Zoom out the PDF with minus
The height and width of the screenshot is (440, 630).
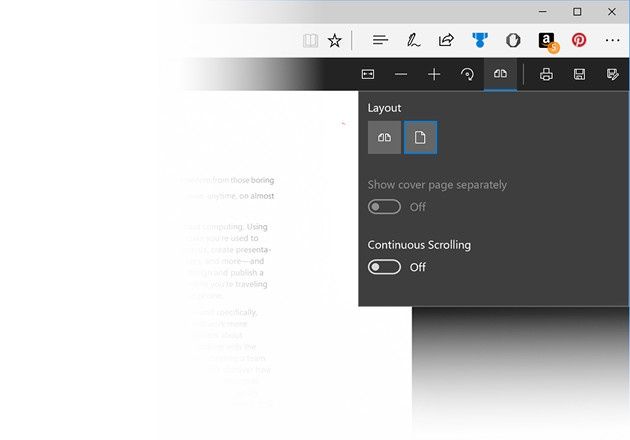401,74
